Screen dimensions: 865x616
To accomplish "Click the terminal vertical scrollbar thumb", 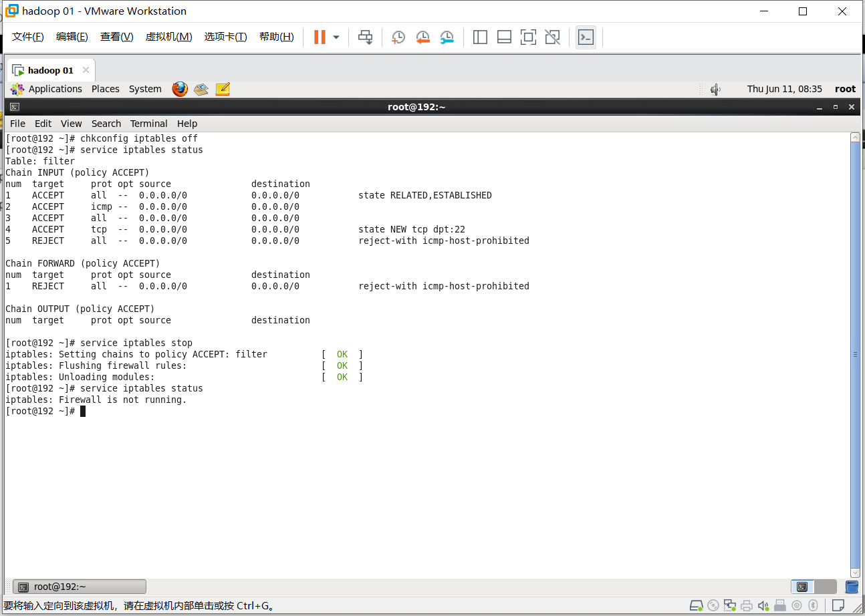I will point(855,355).
